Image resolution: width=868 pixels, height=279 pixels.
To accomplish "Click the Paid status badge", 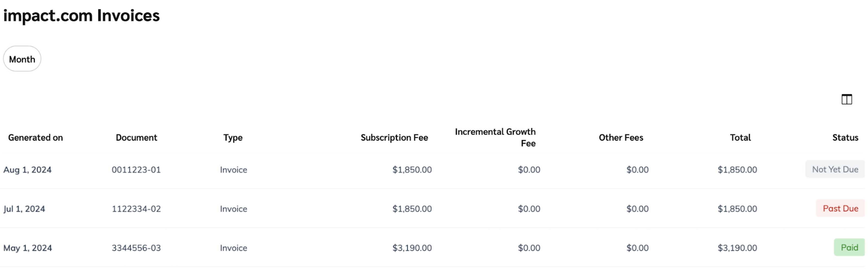I will click(x=849, y=247).
